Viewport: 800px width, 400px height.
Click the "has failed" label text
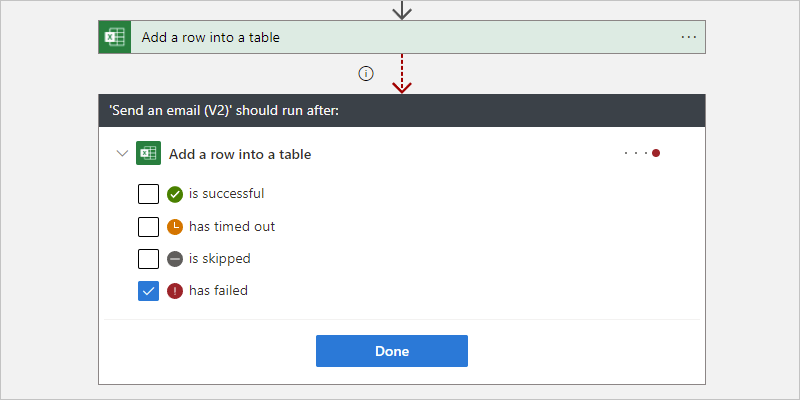[x=218, y=291]
